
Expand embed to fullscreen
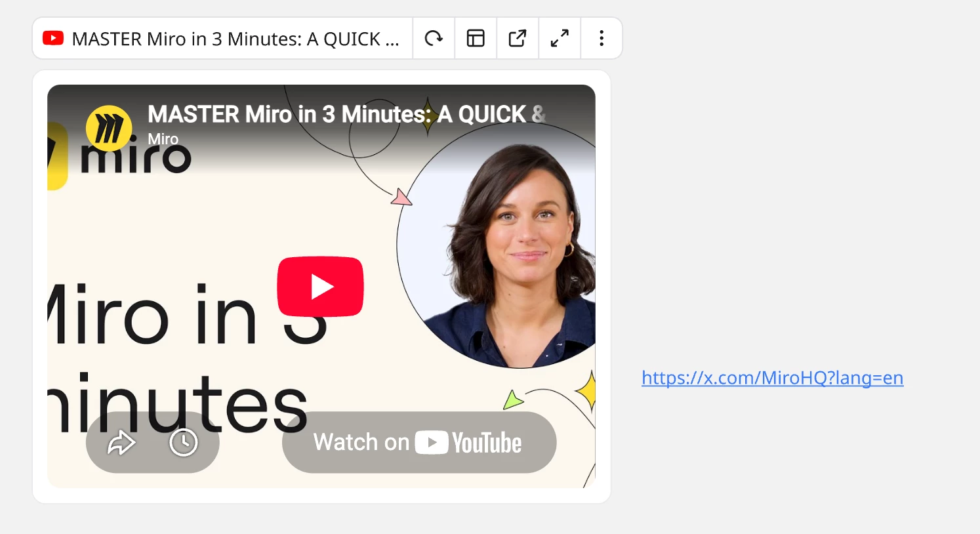(560, 39)
